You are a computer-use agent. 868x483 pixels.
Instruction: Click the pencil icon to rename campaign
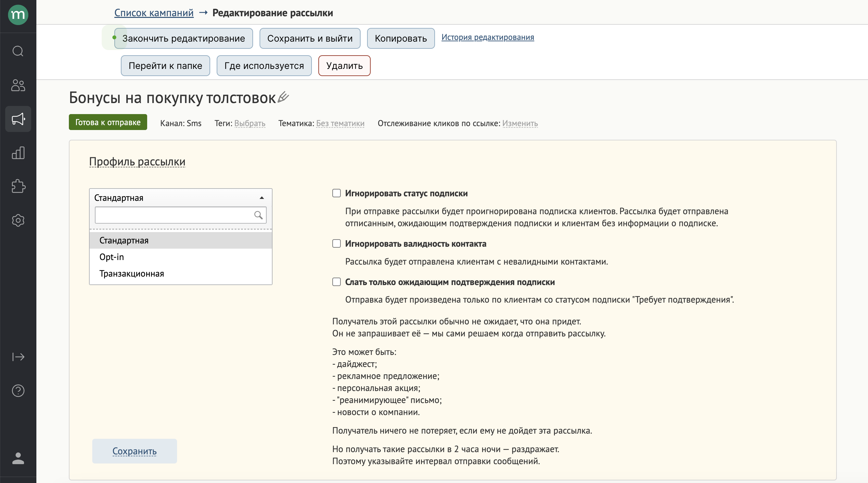(x=283, y=97)
